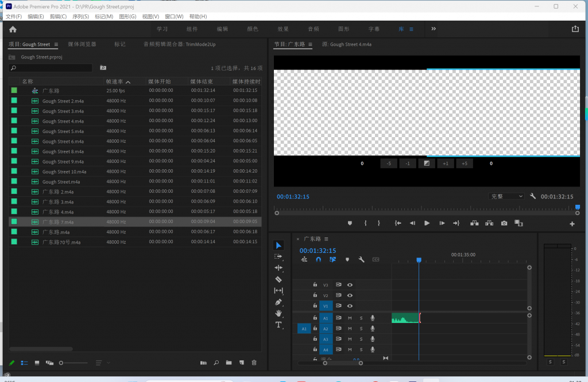The width and height of the screenshot is (588, 382).
Task: Open Program Monitor settings wrench
Action: 532,196
